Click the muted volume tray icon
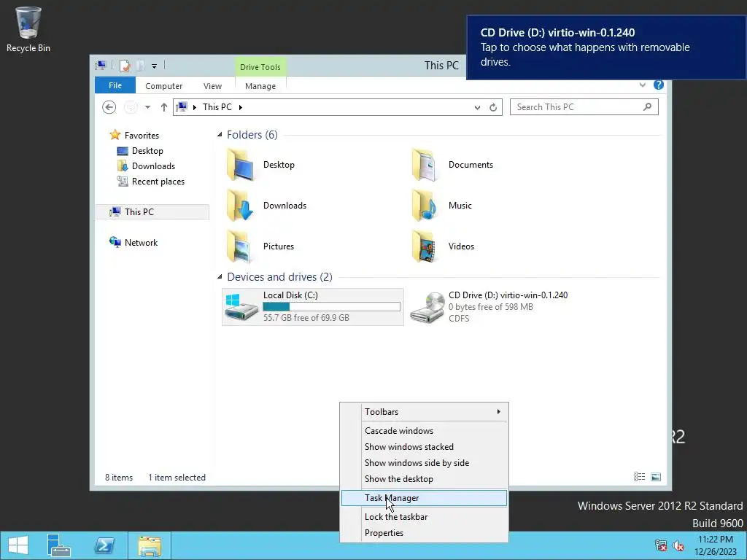Screen dimensions: 747x560 [678, 545]
